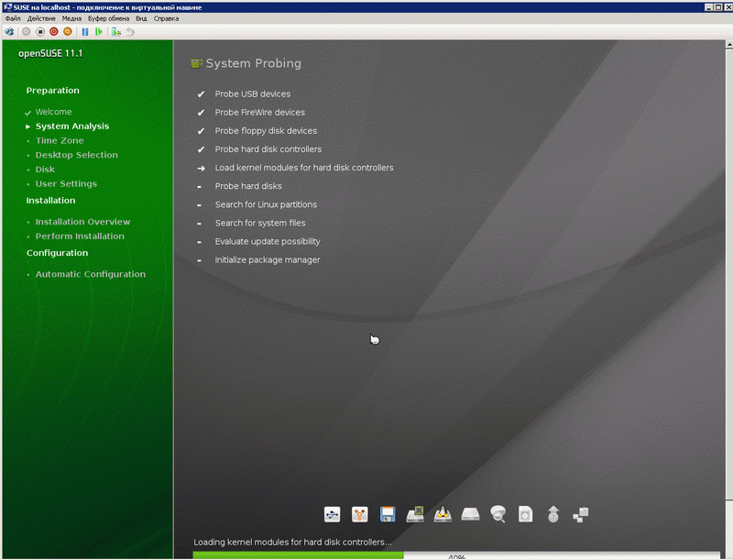
Task: Click the checkmark beside Probe hard disk controllers
Action: click(x=201, y=149)
